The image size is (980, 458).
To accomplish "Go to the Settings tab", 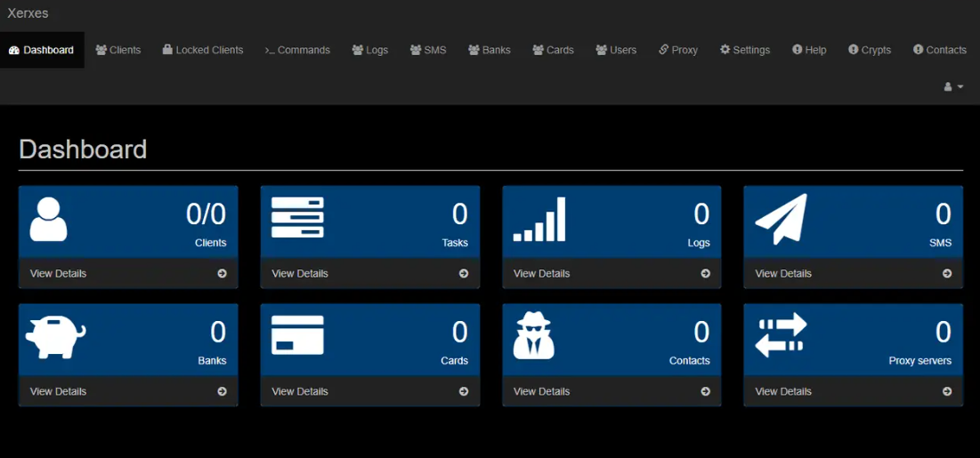I will (745, 50).
